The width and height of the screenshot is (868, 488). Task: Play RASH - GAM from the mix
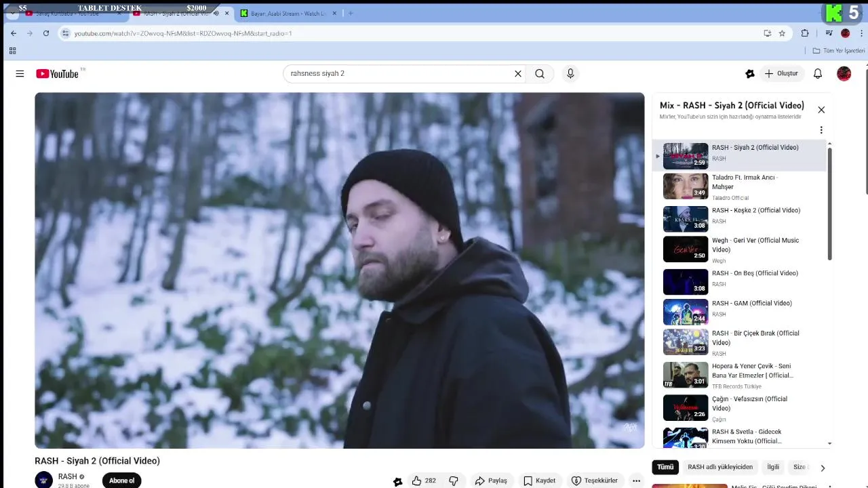[x=740, y=312]
